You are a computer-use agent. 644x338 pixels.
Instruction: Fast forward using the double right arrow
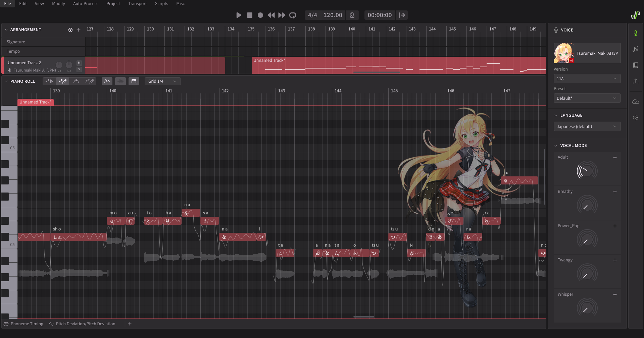click(x=282, y=15)
